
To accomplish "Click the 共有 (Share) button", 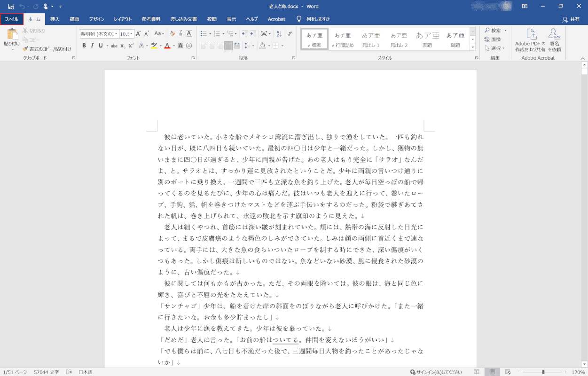I will (x=571, y=19).
